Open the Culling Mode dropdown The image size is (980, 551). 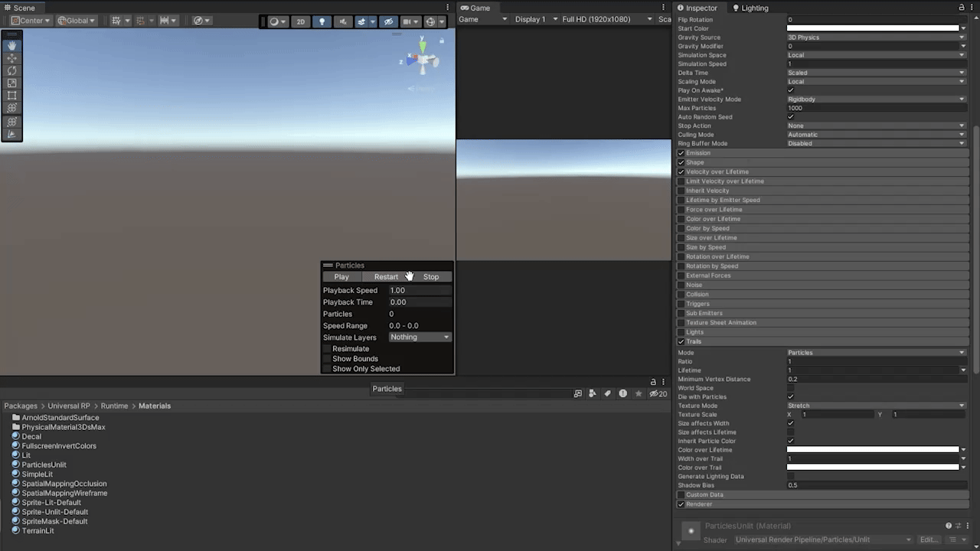[876, 135]
